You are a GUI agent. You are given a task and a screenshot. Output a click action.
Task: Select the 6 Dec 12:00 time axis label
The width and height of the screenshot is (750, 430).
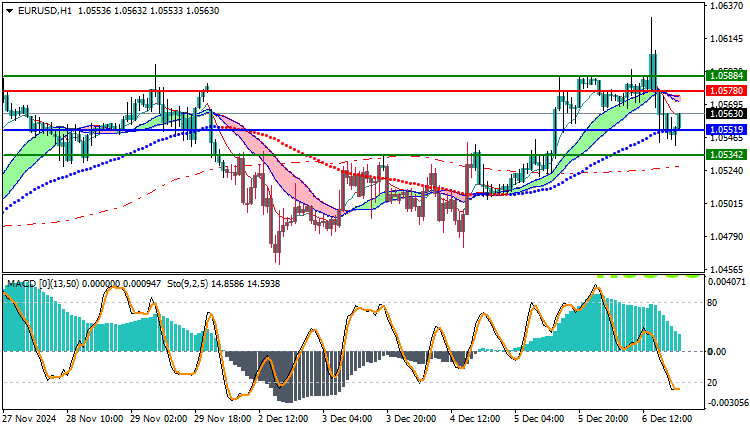pyautogui.click(x=667, y=419)
